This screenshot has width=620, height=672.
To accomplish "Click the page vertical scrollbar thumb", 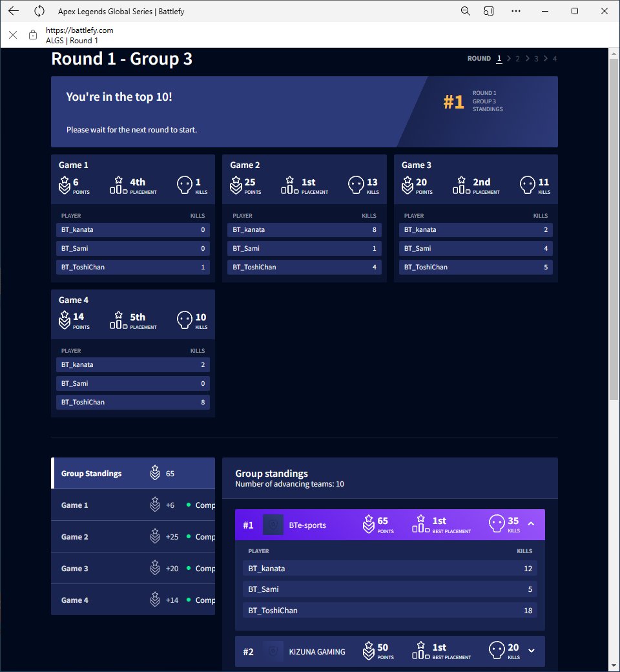I will (614, 229).
